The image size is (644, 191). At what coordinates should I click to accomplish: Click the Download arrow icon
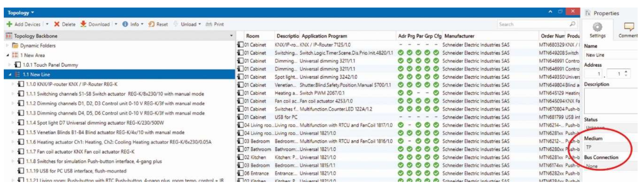click(83, 24)
